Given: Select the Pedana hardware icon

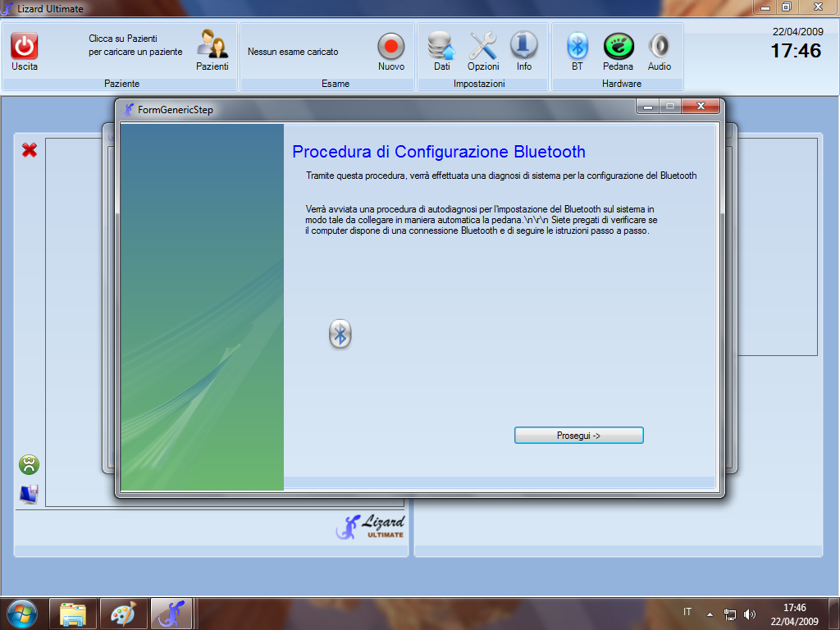Looking at the screenshot, I should pyautogui.click(x=618, y=46).
